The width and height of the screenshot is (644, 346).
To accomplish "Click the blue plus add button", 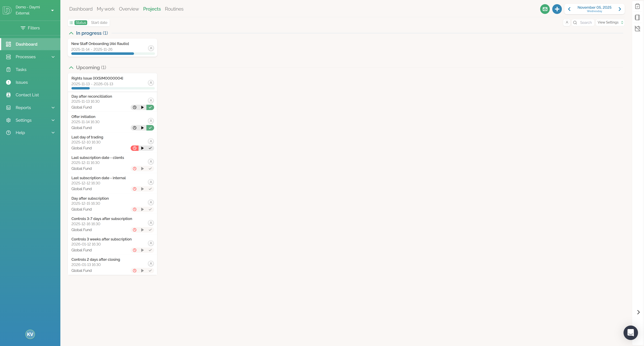I will (x=557, y=9).
